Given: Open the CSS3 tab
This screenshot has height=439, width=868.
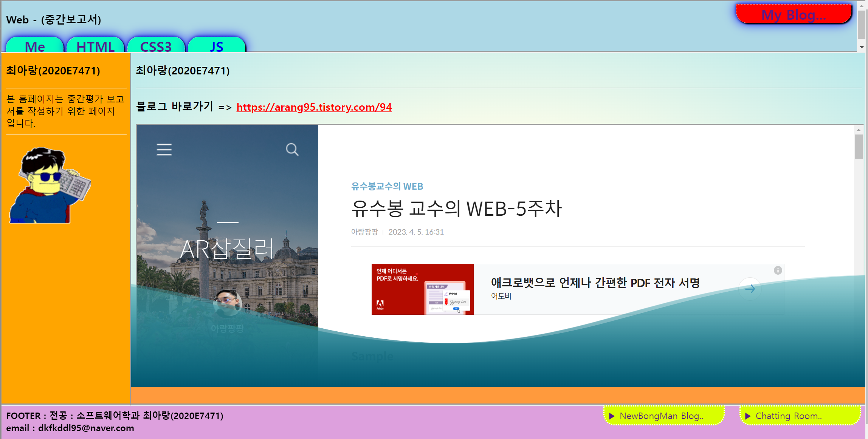Looking at the screenshot, I should click(156, 46).
